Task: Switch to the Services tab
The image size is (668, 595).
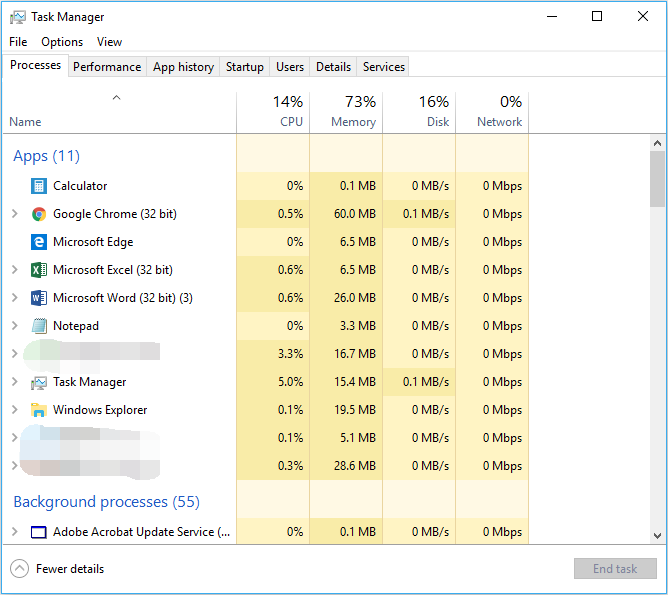Action: pos(383,67)
